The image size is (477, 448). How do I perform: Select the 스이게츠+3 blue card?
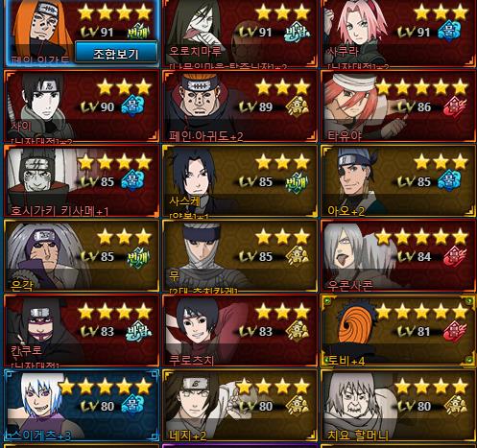pos(82,406)
